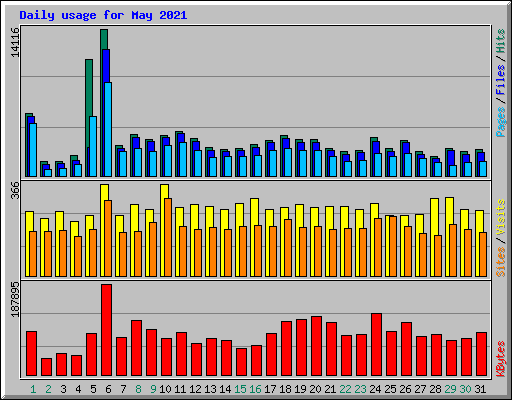Click day 13 on the x-axis
Image resolution: width=512 pixels, height=400 pixels.
coord(210,389)
